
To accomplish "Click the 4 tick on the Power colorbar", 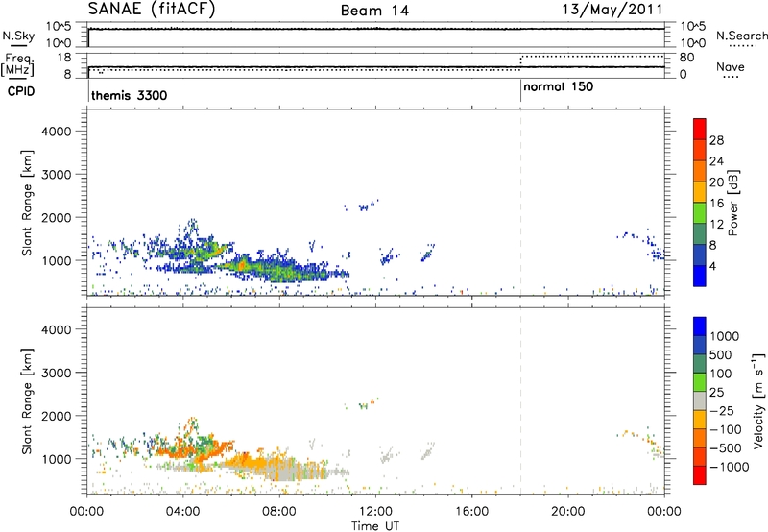I will click(713, 266).
